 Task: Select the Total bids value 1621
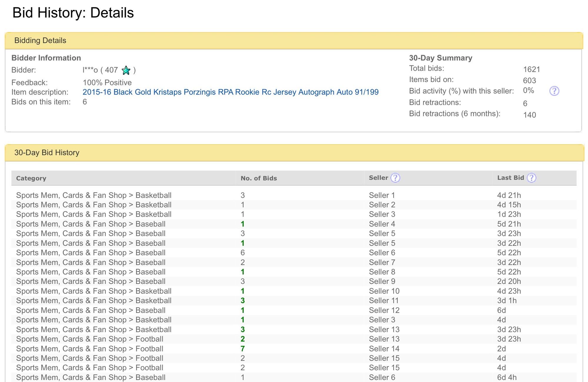(532, 69)
